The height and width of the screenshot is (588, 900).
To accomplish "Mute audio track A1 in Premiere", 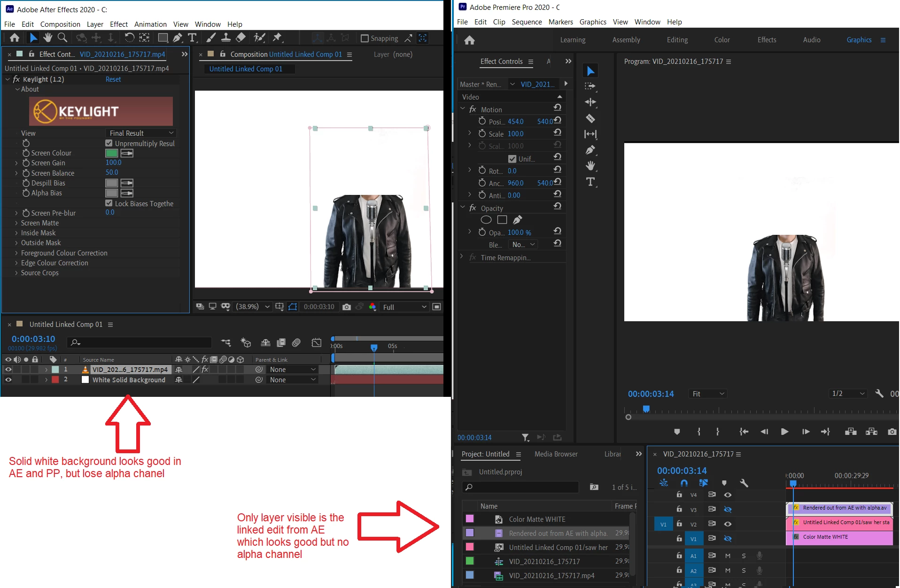I will point(728,556).
